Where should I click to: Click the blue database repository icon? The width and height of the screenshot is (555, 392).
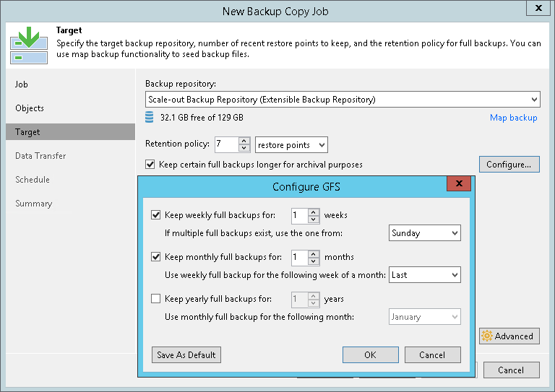(150, 117)
